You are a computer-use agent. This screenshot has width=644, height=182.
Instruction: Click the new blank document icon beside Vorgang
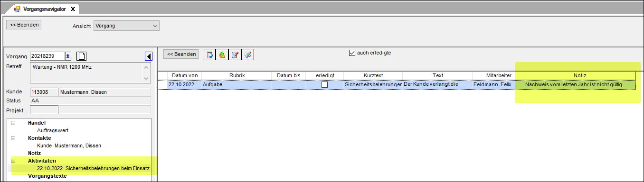click(x=81, y=56)
